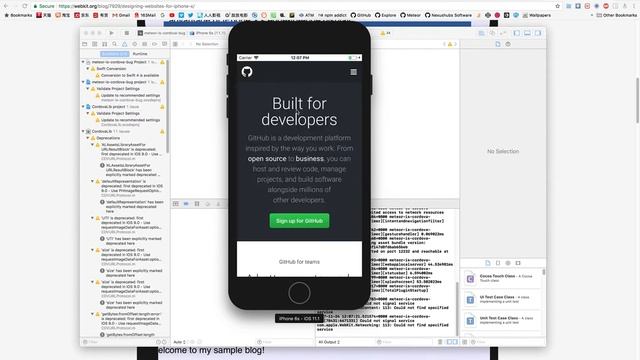Open the Find navigator magnifier icon
This screenshot has height=360, width=640.
tap(115, 44)
